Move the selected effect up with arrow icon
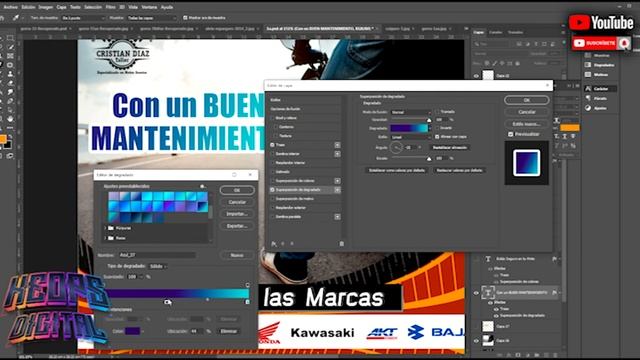Viewport: 640px width, 360px height. point(283,244)
